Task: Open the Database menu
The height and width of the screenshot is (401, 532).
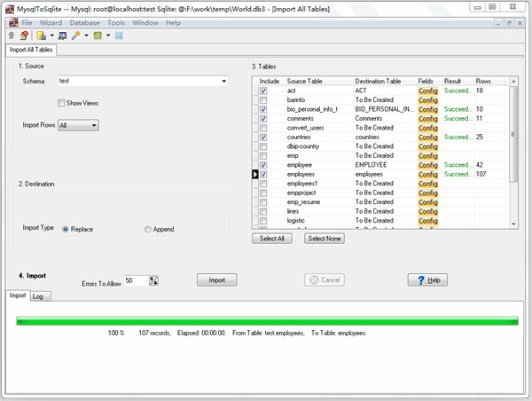Action: coord(85,23)
